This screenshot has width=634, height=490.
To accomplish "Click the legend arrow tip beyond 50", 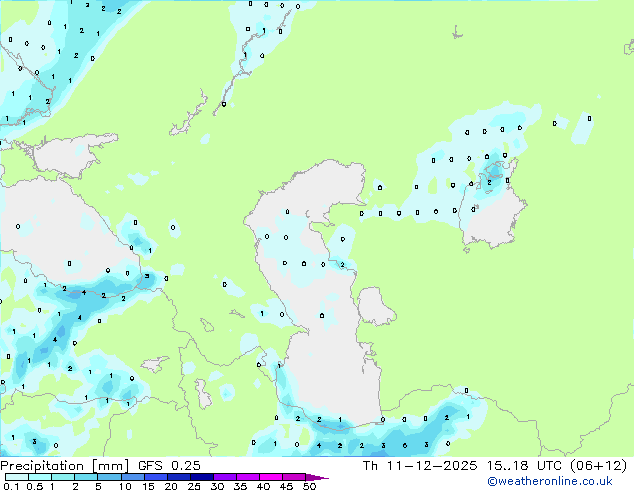I will [x=317, y=477].
